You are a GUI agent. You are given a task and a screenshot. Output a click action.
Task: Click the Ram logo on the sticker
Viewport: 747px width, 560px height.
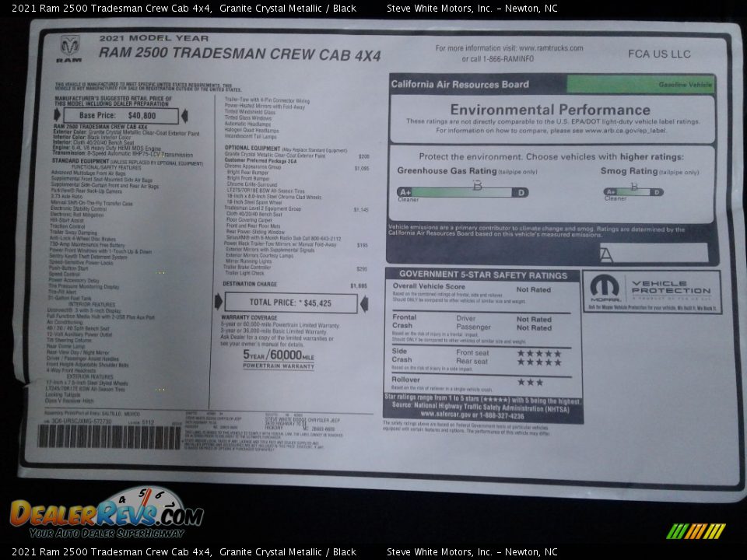click(71, 49)
